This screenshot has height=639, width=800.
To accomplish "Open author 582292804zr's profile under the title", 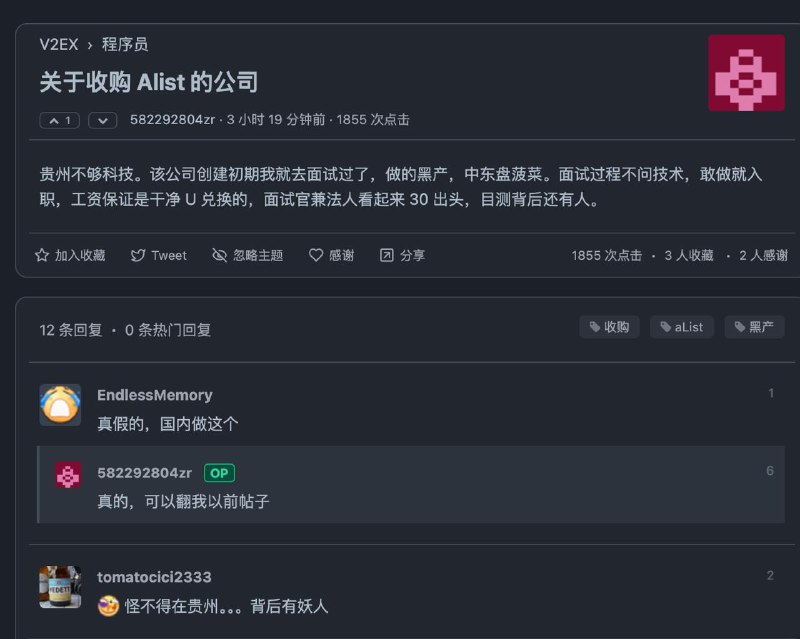I will (x=172, y=120).
